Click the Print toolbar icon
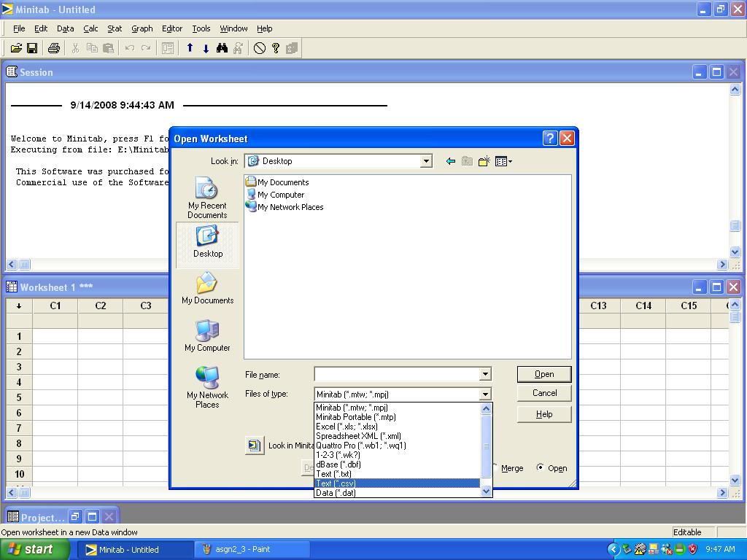747x560 pixels. click(x=53, y=48)
